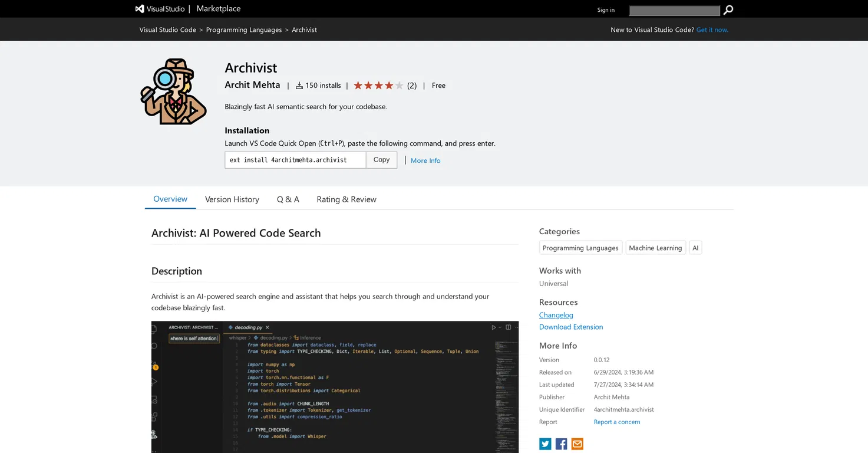Select the Machine Learning category tag
Screen dimensions: 868x453
(x=655, y=248)
